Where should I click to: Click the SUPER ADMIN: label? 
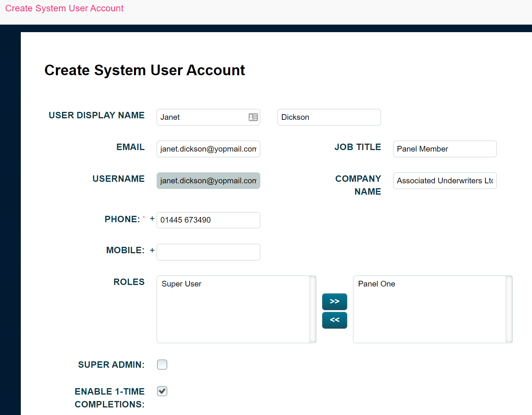click(111, 365)
